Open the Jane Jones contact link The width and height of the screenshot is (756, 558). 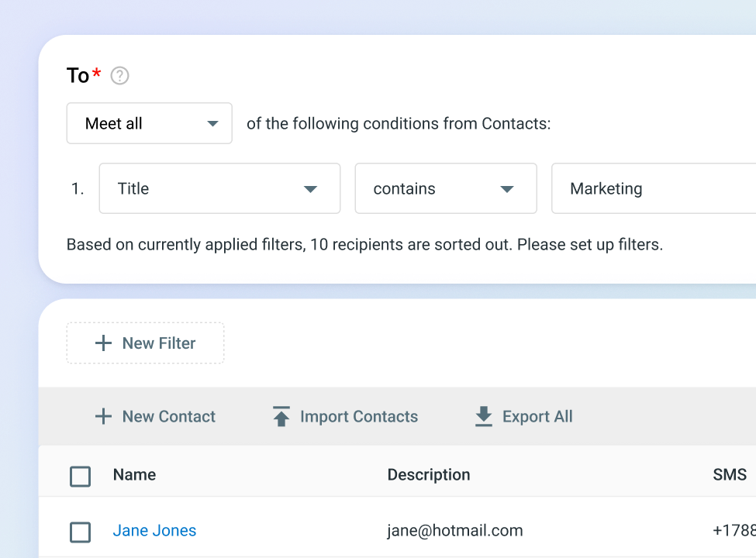tap(154, 531)
